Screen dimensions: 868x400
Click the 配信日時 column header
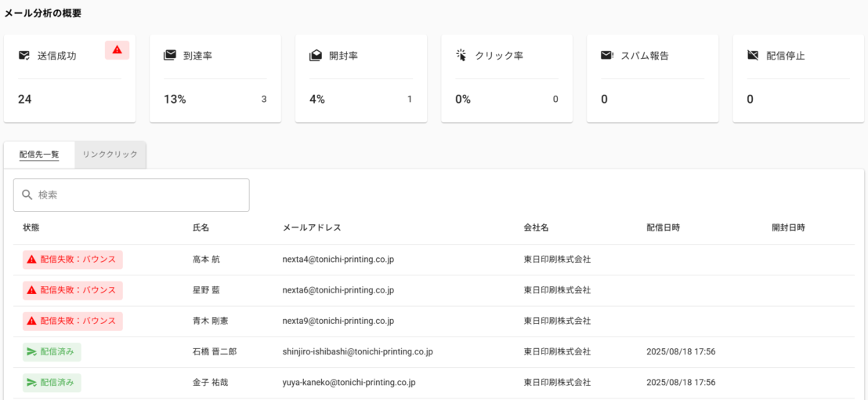663,227
